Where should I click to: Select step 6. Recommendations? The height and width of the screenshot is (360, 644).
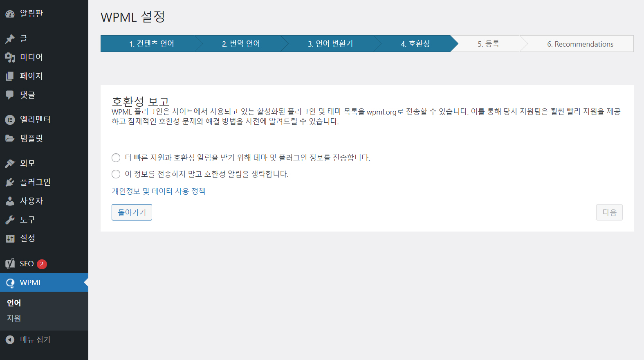pyautogui.click(x=580, y=44)
